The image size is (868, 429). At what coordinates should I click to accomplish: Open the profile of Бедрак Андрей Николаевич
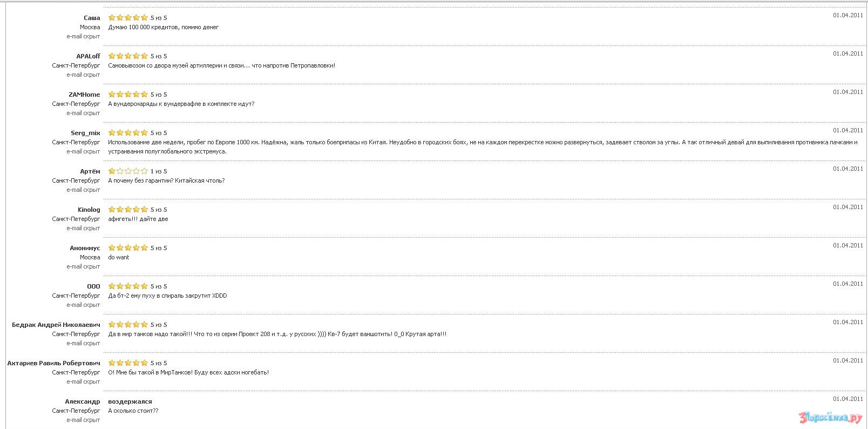56,325
